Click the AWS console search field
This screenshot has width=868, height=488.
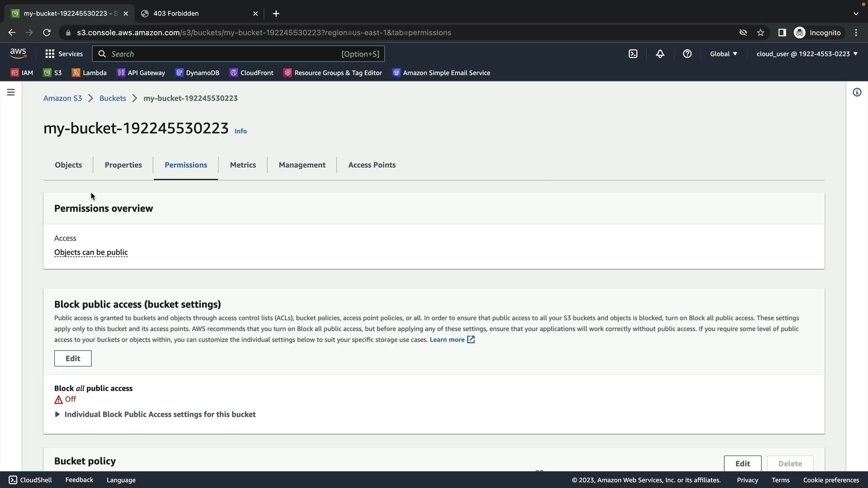coord(226,54)
